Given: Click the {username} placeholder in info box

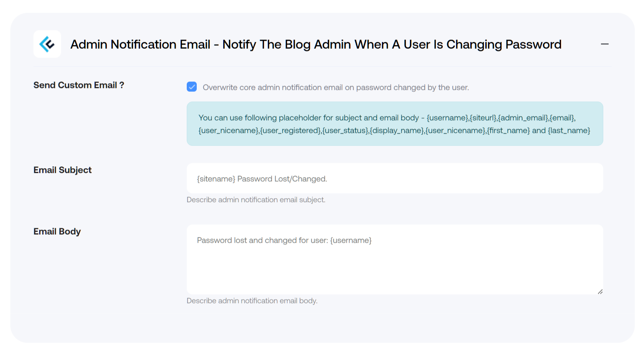Looking at the screenshot, I should 447,118.
